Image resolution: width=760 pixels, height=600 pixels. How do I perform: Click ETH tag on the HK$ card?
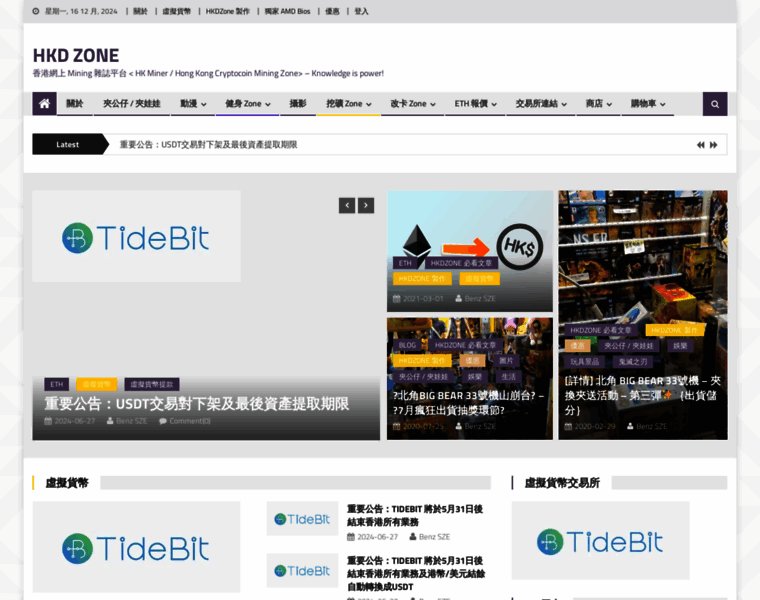coord(405,263)
